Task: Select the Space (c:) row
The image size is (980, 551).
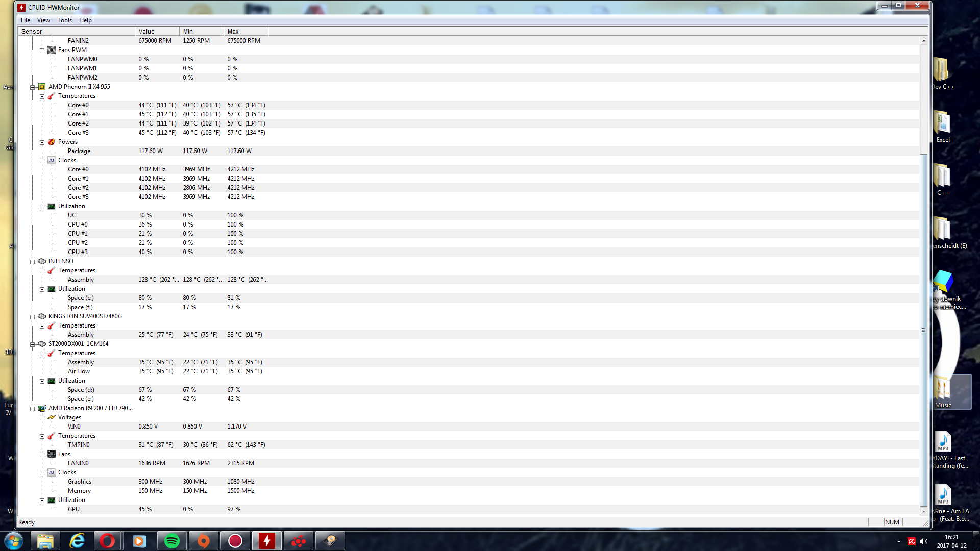Action: (469, 298)
